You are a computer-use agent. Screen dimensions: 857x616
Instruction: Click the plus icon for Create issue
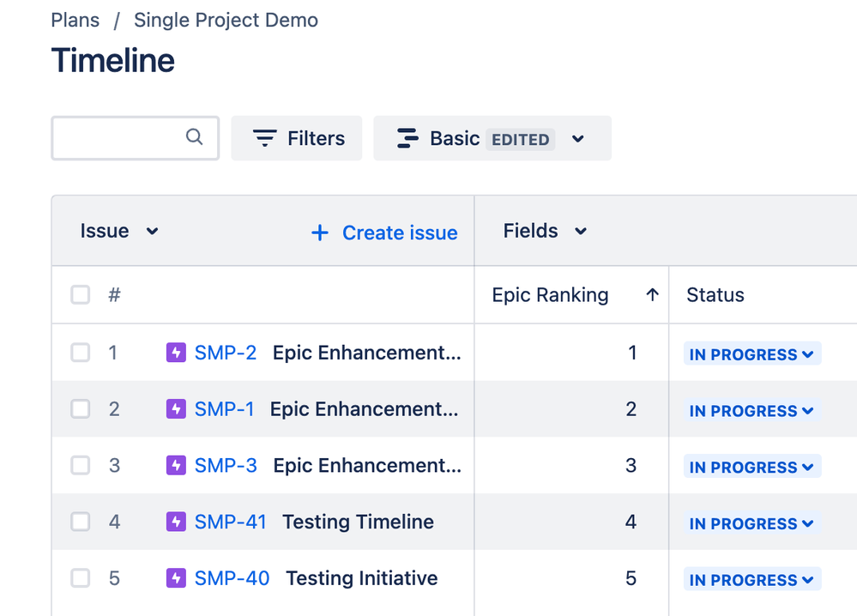[x=320, y=233]
